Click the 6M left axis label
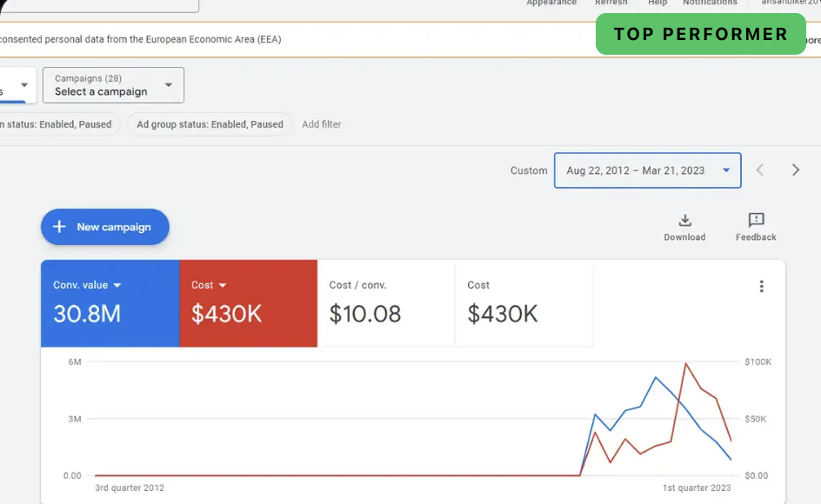The height and width of the screenshot is (504, 821). pos(75,362)
